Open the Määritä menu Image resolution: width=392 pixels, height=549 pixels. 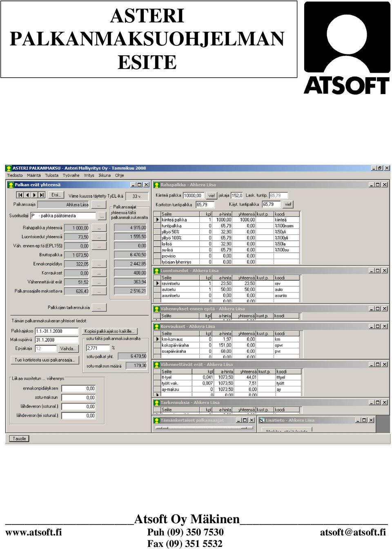coord(34,175)
